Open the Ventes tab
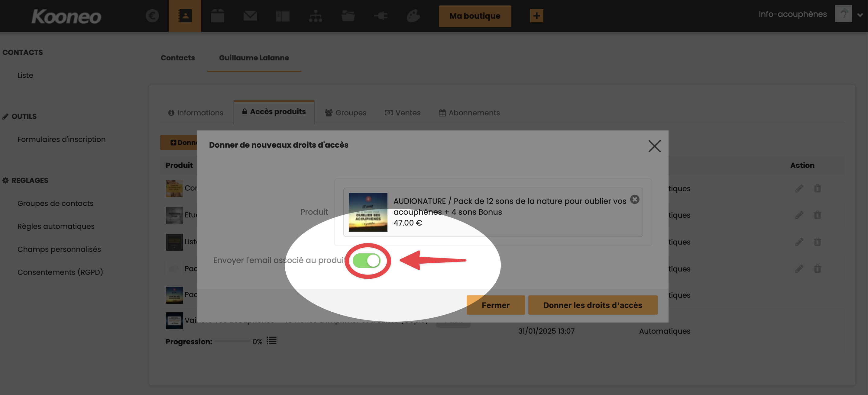868x395 pixels. (x=403, y=113)
